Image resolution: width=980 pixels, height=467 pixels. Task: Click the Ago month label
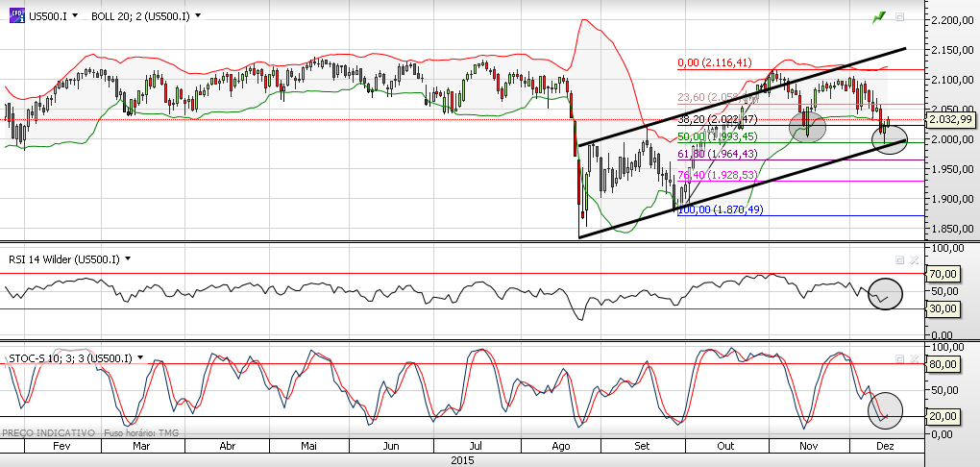point(562,447)
